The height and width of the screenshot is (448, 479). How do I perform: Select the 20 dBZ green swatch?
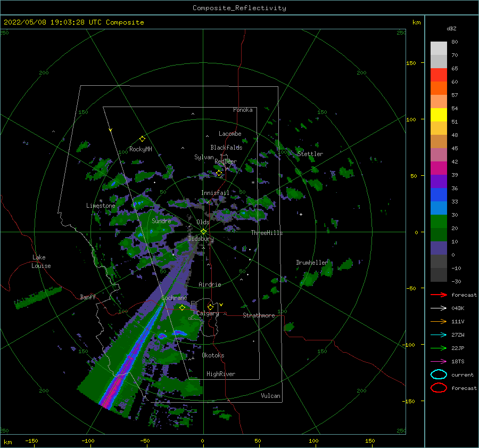click(439, 234)
